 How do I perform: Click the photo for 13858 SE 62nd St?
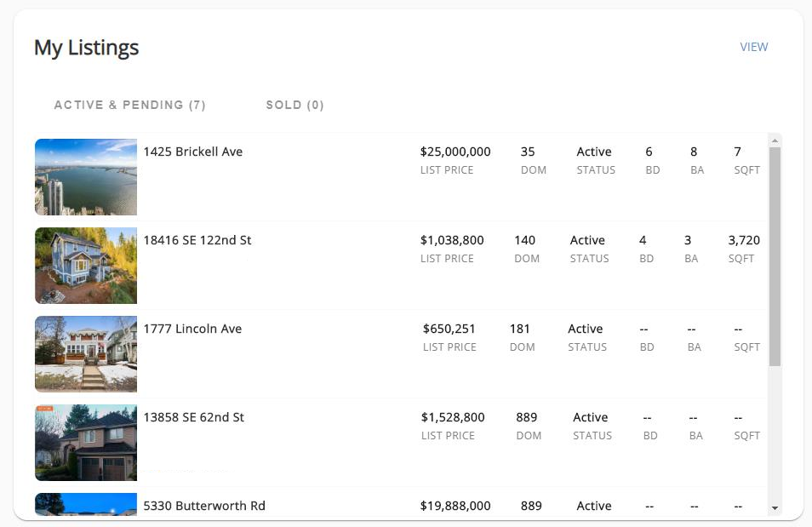85,443
